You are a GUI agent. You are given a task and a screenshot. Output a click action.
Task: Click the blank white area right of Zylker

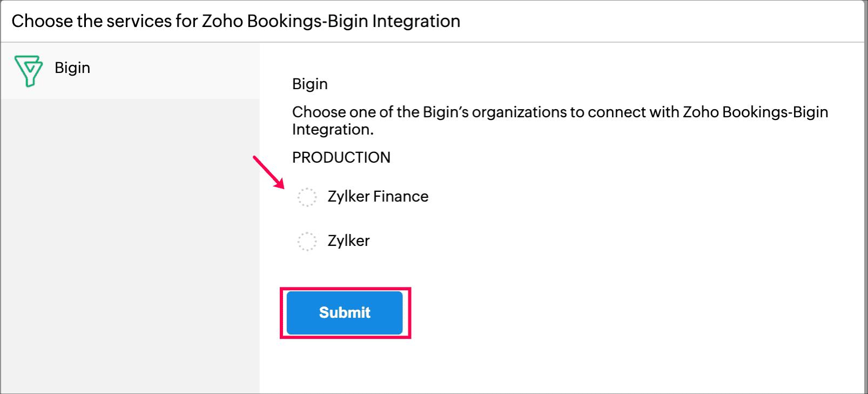540,241
